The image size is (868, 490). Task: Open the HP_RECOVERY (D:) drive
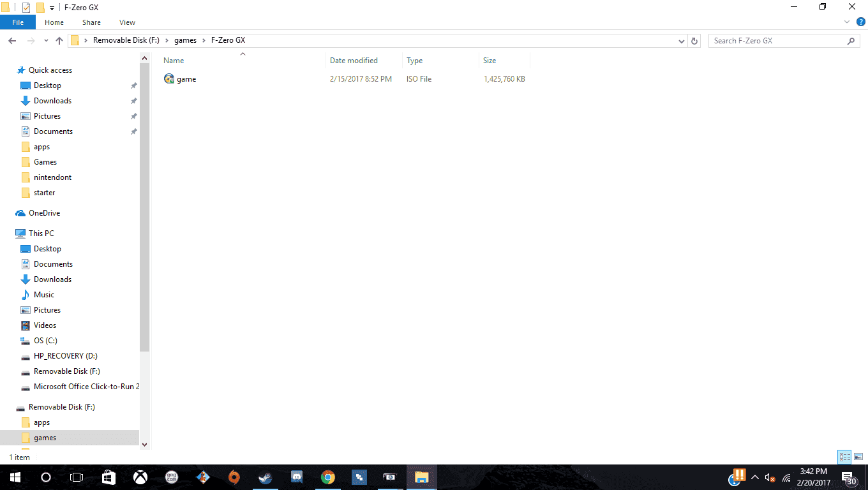pyautogui.click(x=66, y=356)
